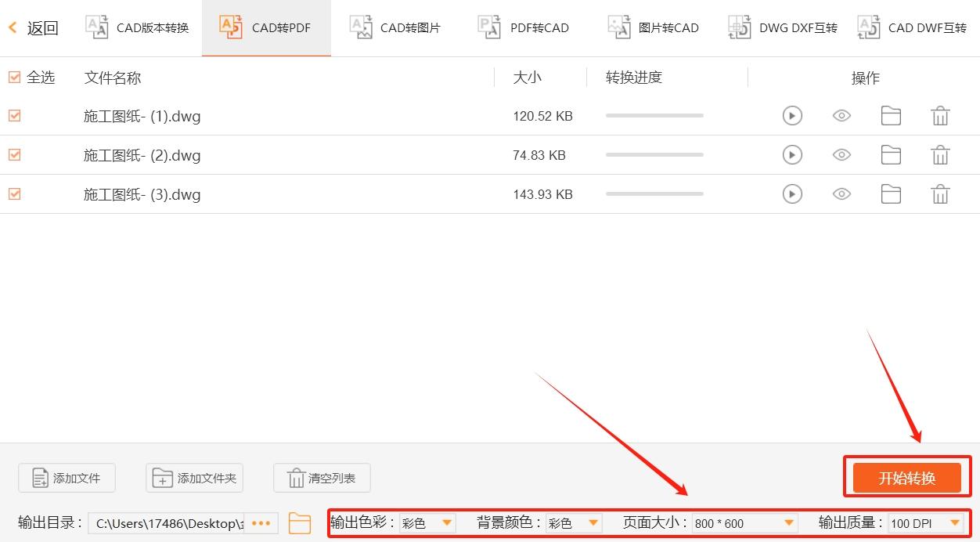Screen dimensions: 980x542
Task: Start conversion for 施工图纸- (1).dwg
Action: click(792, 115)
